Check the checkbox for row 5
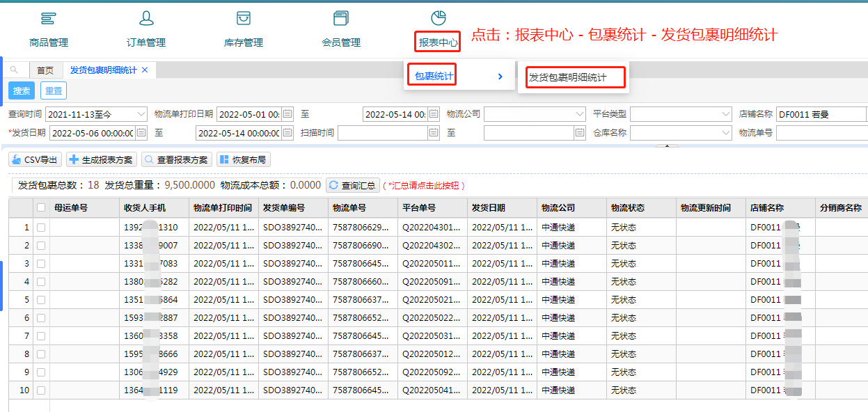This screenshot has width=868, height=412. (x=41, y=300)
